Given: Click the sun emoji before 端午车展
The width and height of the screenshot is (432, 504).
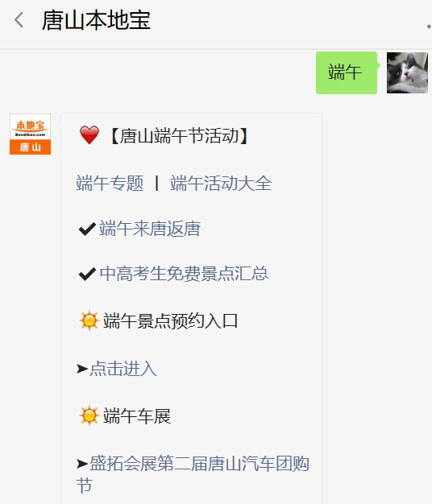Looking at the screenshot, I should pyautogui.click(x=89, y=415).
